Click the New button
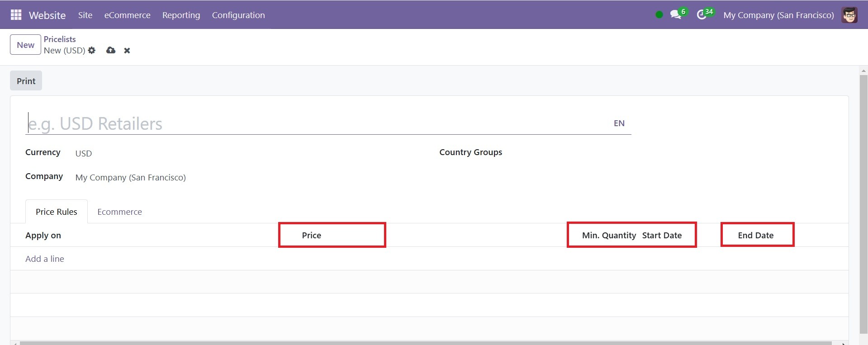The image size is (868, 345). coord(25,45)
